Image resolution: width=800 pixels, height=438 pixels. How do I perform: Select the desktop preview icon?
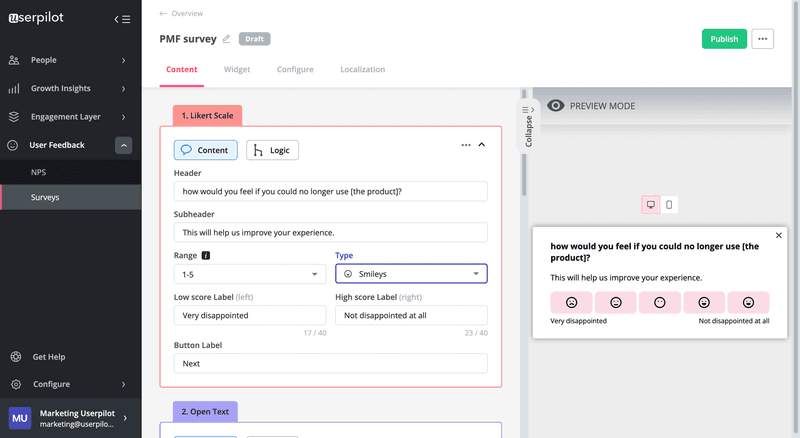click(x=651, y=205)
